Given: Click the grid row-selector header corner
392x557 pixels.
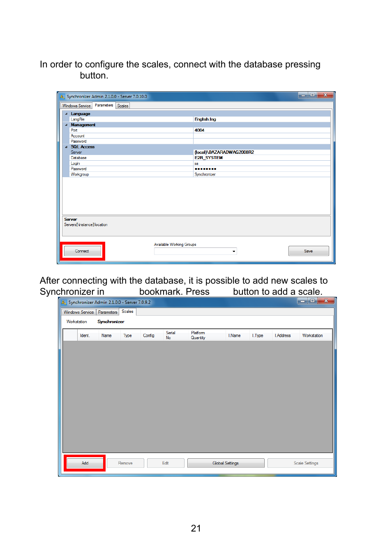Looking at the screenshot, I should (x=70, y=335).
